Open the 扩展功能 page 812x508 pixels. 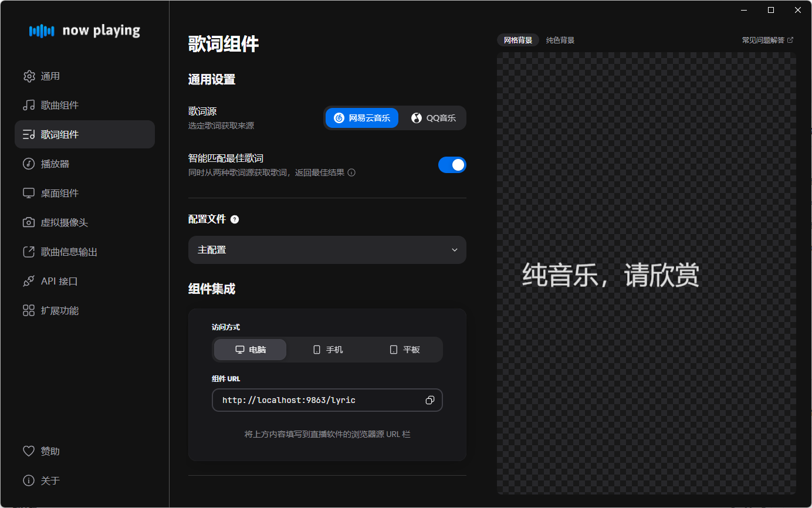tap(59, 311)
